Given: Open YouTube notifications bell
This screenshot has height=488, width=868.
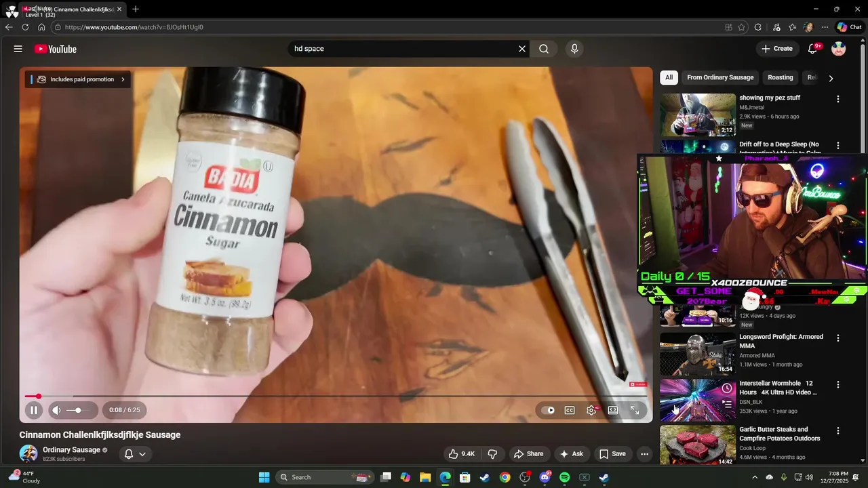Looking at the screenshot, I should click(x=813, y=49).
